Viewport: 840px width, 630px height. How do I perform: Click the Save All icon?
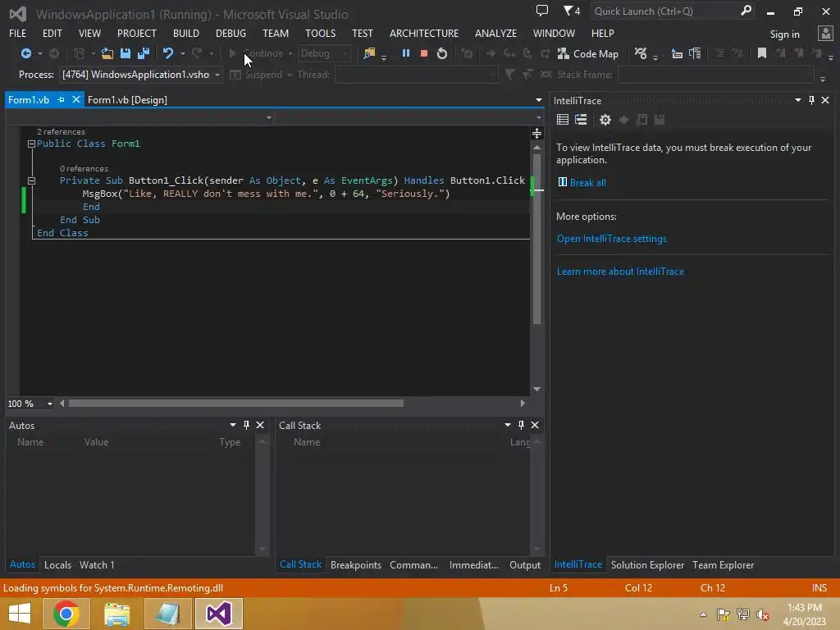coord(144,53)
